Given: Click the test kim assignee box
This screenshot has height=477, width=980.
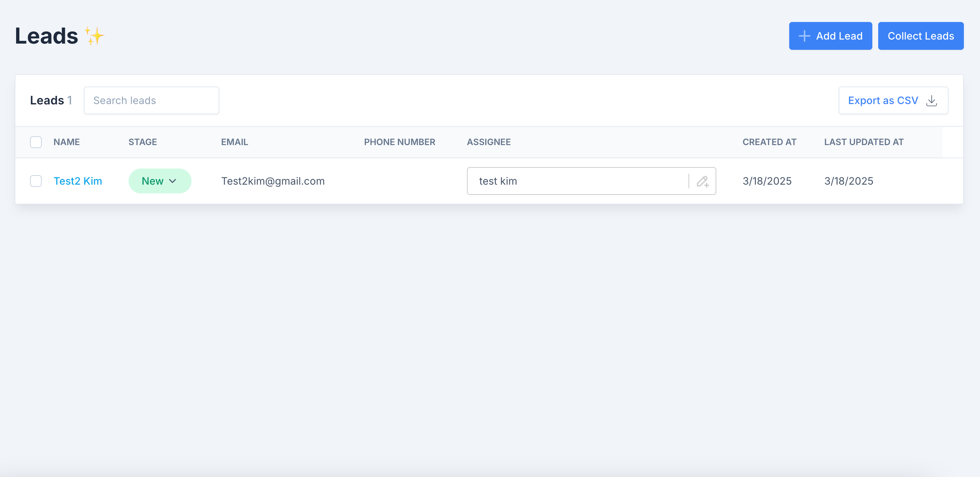Looking at the screenshot, I should [x=591, y=181].
